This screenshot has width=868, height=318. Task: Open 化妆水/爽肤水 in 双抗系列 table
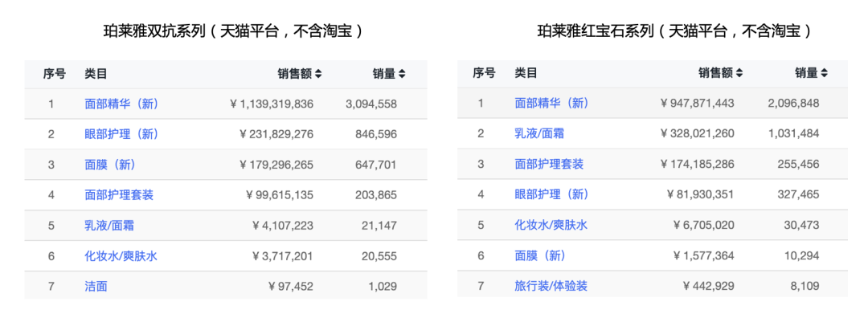point(121,255)
